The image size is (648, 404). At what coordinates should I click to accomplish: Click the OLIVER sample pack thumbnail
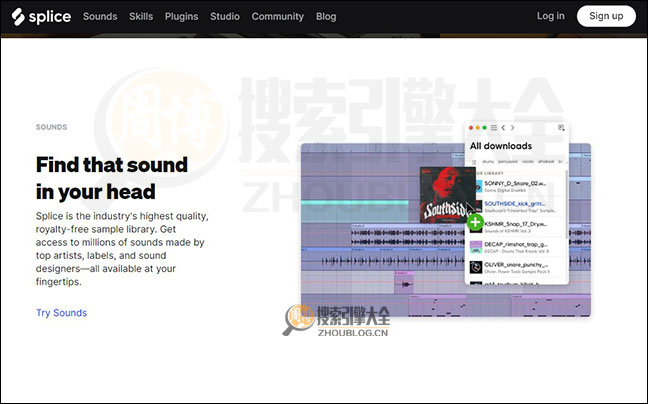pos(476,267)
